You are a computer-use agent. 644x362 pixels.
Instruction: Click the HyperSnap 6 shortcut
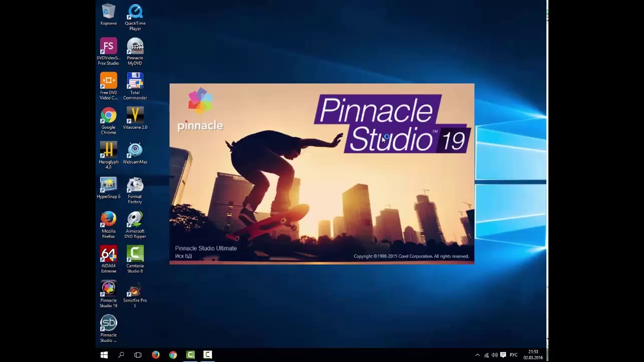point(108,188)
